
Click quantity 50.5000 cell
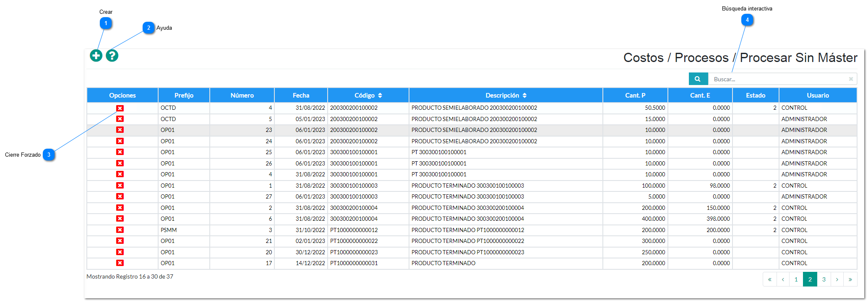[635, 108]
